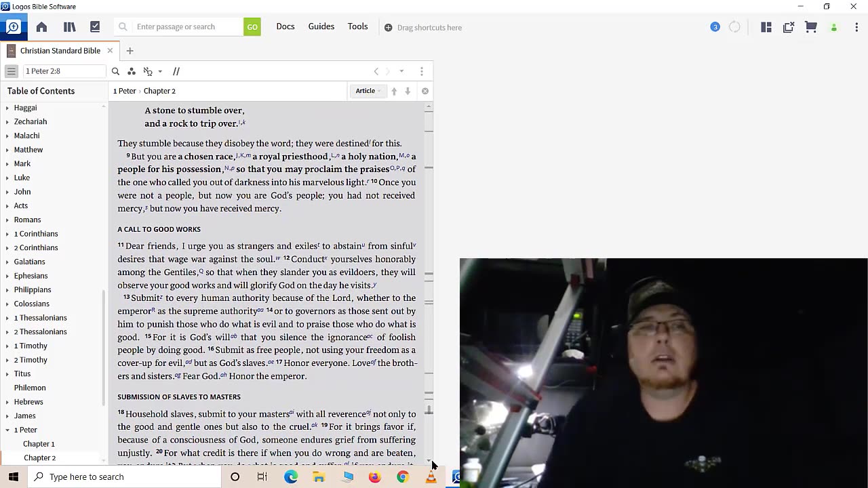Image resolution: width=868 pixels, height=488 pixels.
Task: Click the heading A CALL TO GOOD WORKS
Action: pos(159,229)
